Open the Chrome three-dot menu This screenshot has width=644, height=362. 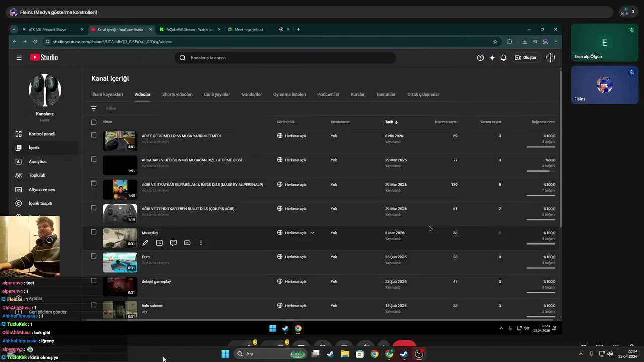(556, 42)
